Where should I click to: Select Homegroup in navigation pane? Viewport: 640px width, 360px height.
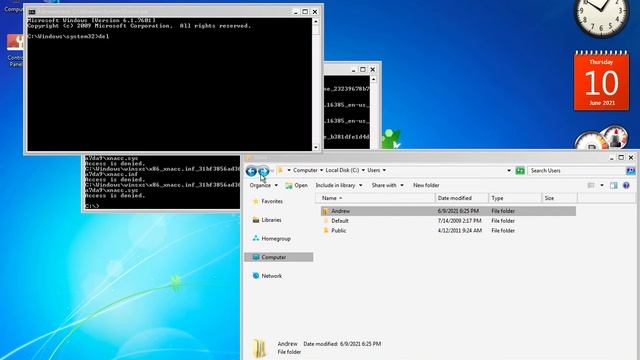point(276,238)
